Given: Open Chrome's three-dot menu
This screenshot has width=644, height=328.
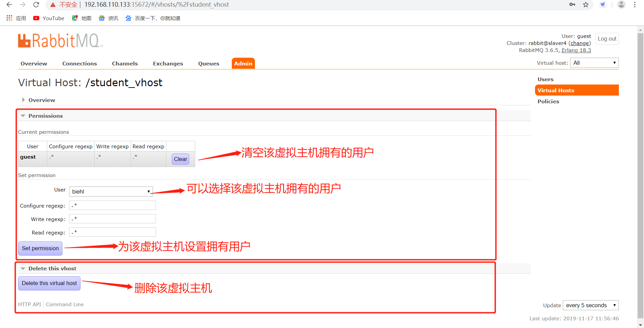Looking at the screenshot, I should [635, 5].
